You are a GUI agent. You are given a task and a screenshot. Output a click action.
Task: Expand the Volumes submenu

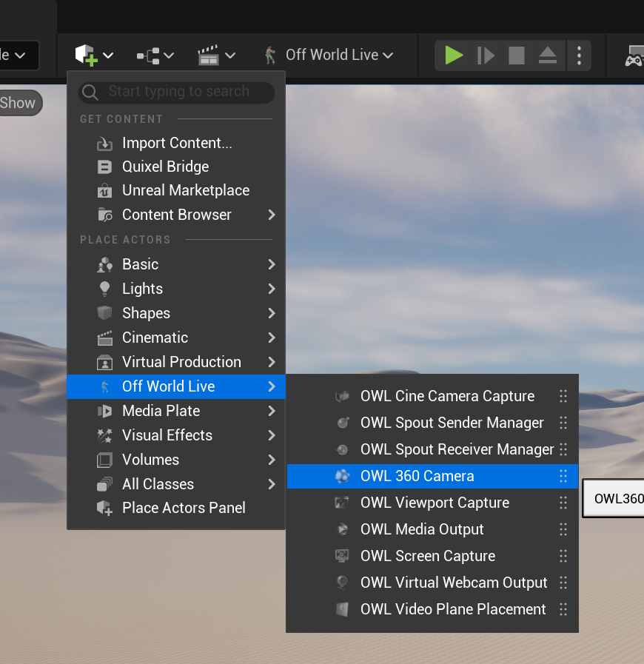click(176, 460)
